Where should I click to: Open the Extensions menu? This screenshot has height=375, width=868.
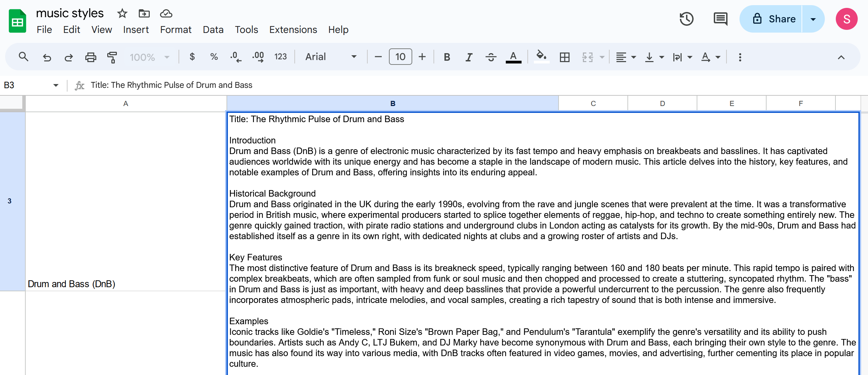(x=293, y=30)
